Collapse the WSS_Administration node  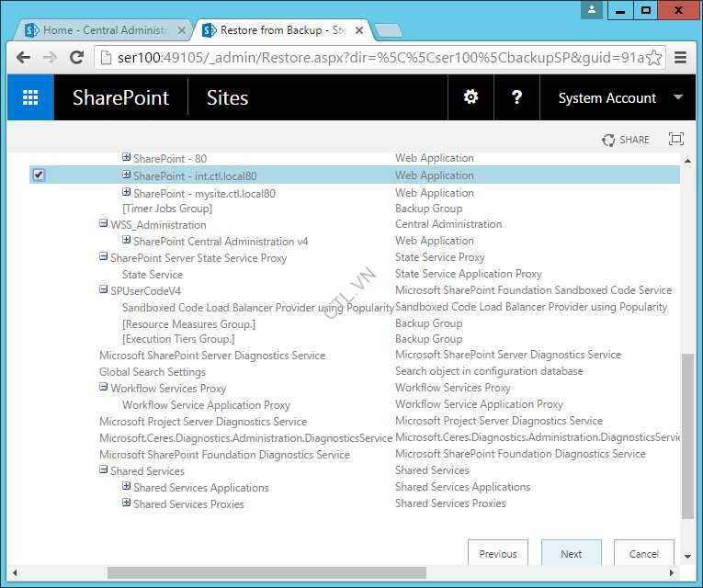pyautogui.click(x=104, y=224)
